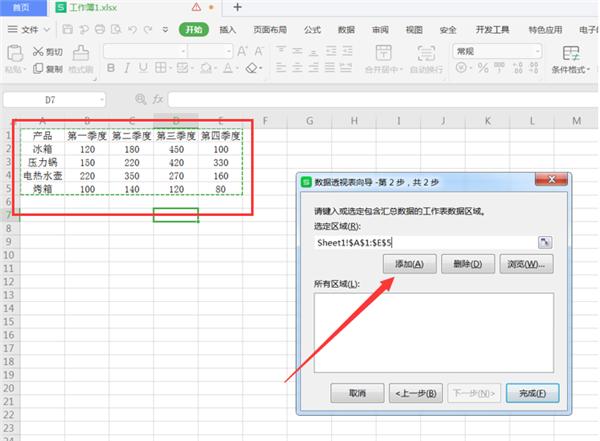Click 完成(F) button in wizard

(532, 393)
